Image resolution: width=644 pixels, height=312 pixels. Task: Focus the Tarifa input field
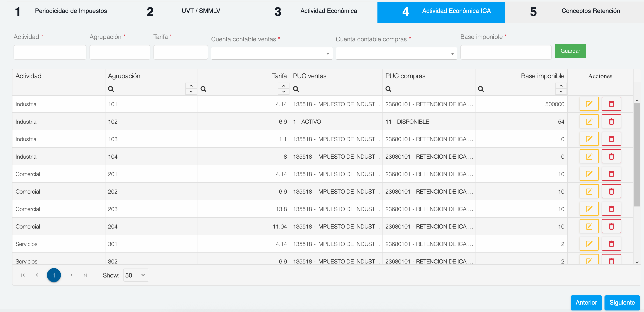[181, 52]
